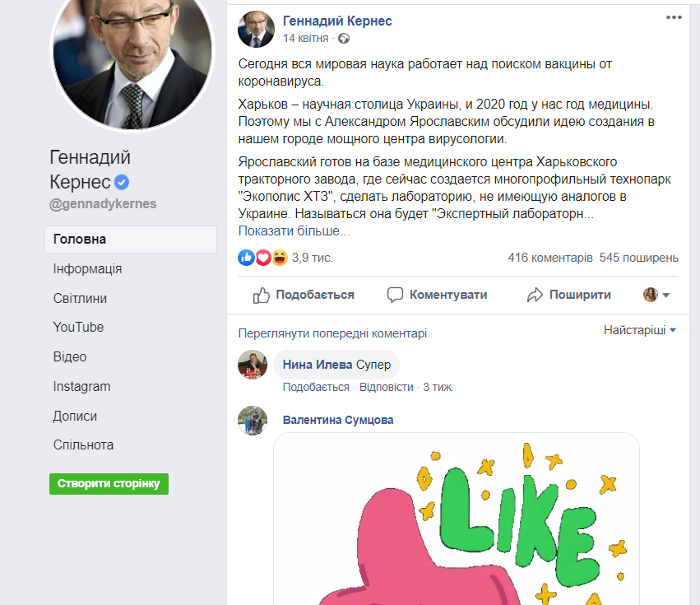Open the profile picker dropdown next to Поширити

pyautogui.click(x=656, y=295)
